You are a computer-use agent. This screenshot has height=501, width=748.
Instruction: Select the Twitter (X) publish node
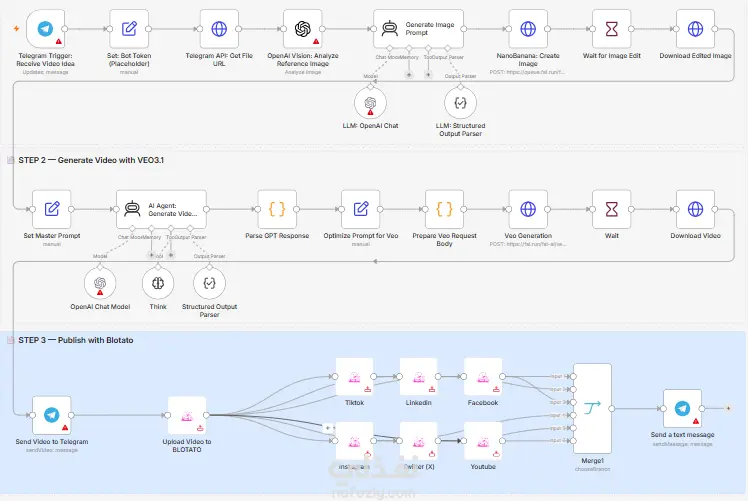click(x=419, y=441)
